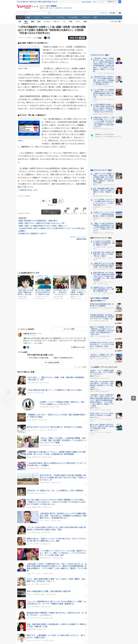
Task: Click 山路力也 commenter avatar
Action: [20, 334]
